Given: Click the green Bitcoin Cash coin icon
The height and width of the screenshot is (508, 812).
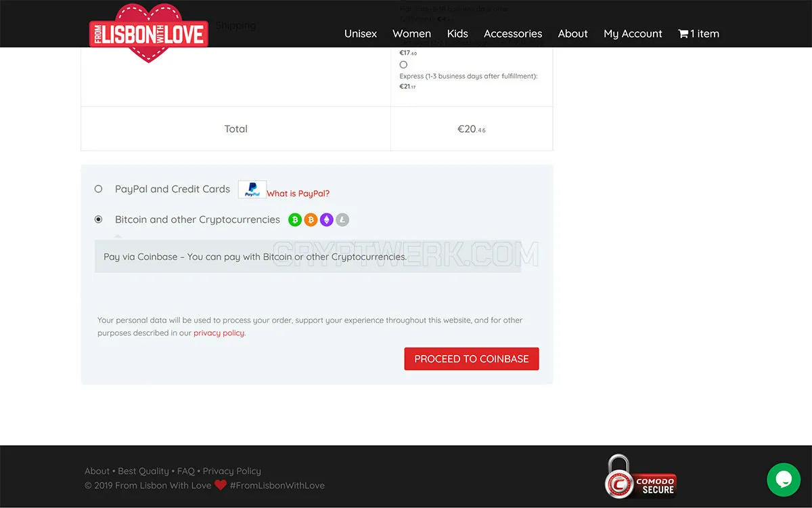Looking at the screenshot, I should [295, 219].
